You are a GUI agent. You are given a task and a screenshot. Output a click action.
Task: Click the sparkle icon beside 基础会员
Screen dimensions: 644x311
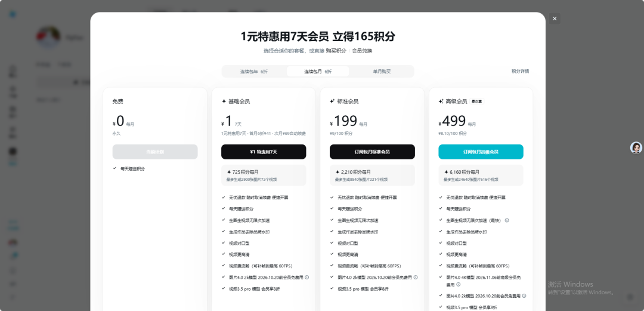[x=224, y=101]
